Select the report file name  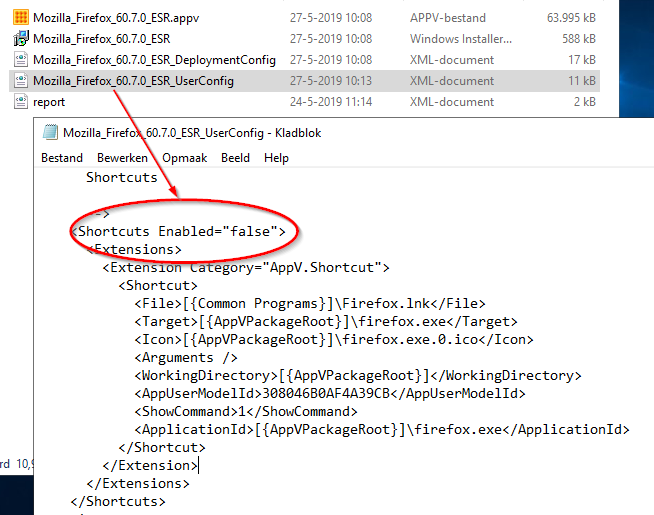click(50, 102)
